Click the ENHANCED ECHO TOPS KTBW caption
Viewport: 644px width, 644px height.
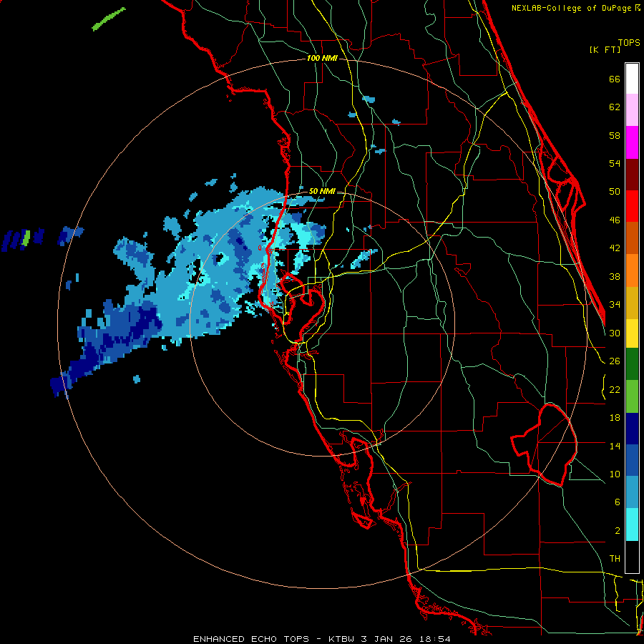click(x=322, y=639)
